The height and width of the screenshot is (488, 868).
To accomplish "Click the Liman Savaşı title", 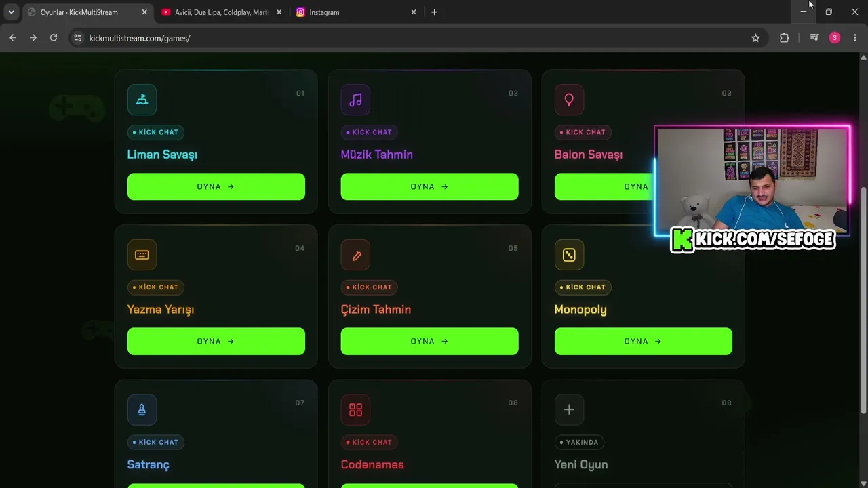I will click(162, 155).
